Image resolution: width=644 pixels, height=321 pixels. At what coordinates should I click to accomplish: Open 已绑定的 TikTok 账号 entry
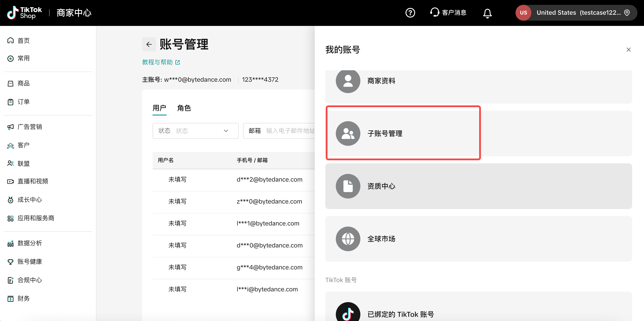(x=400, y=314)
